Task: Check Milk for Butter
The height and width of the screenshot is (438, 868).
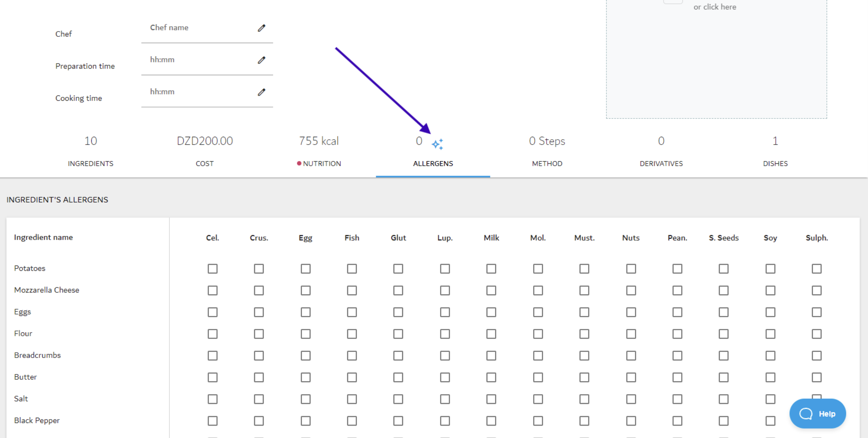Action: (491, 377)
